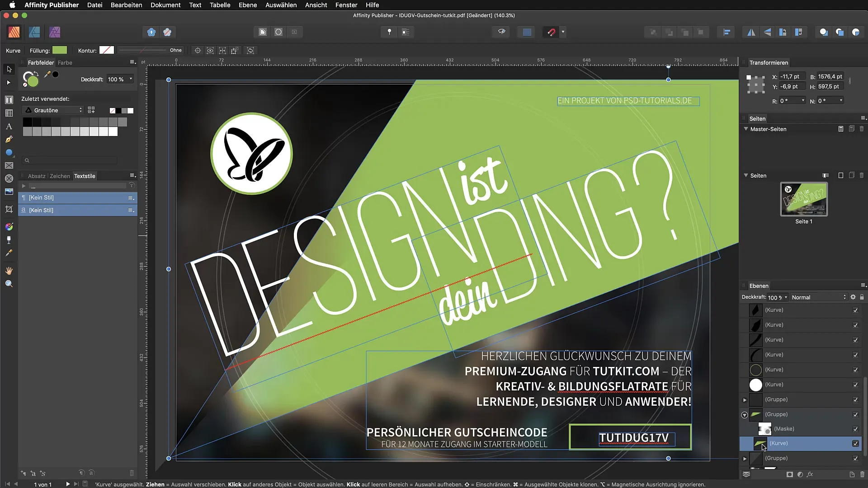
Task: Go to next page arrow in status bar
Action: (x=67, y=484)
